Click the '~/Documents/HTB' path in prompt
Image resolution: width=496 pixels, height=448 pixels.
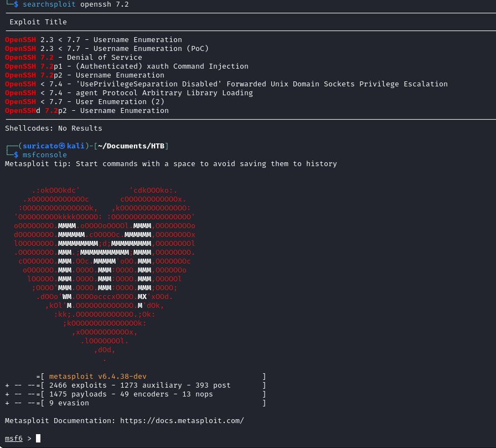click(131, 146)
